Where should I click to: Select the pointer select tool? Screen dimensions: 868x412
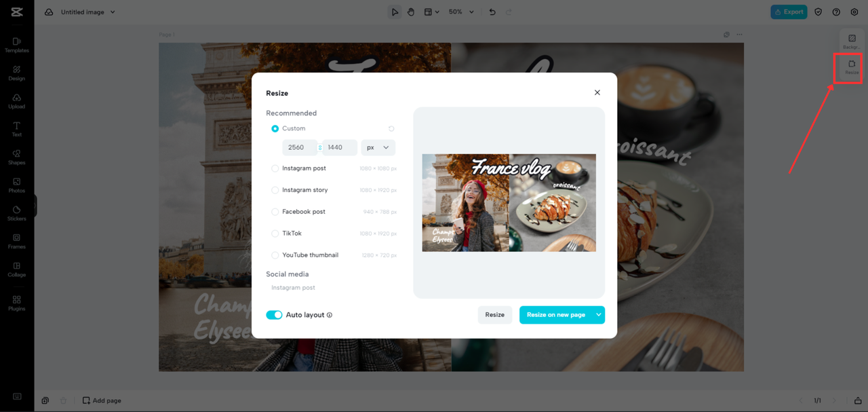(394, 12)
